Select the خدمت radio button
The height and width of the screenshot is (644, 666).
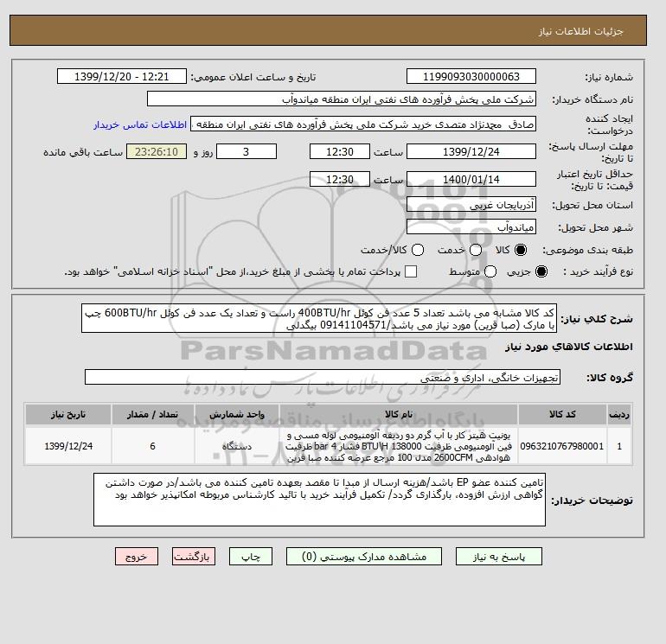[x=476, y=250]
